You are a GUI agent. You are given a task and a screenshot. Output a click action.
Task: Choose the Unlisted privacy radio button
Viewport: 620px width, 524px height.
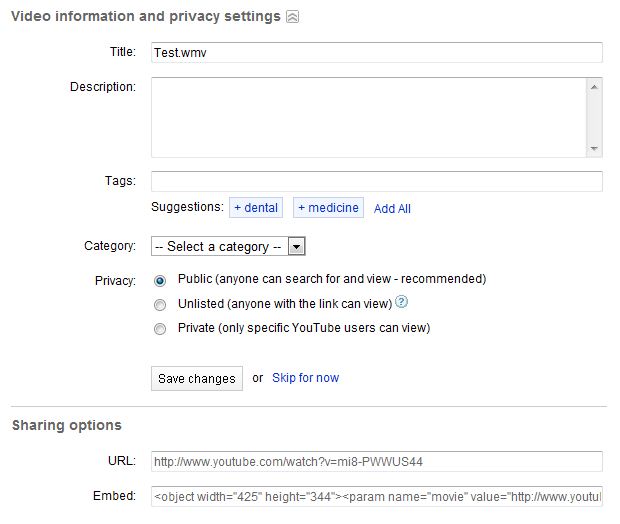point(160,304)
